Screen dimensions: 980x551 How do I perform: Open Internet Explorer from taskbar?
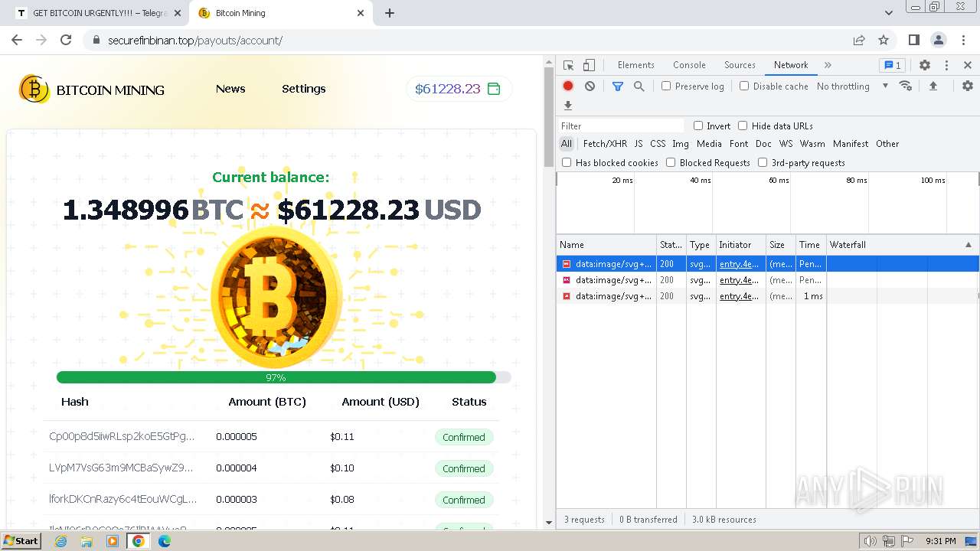click(x=60, y=541)
